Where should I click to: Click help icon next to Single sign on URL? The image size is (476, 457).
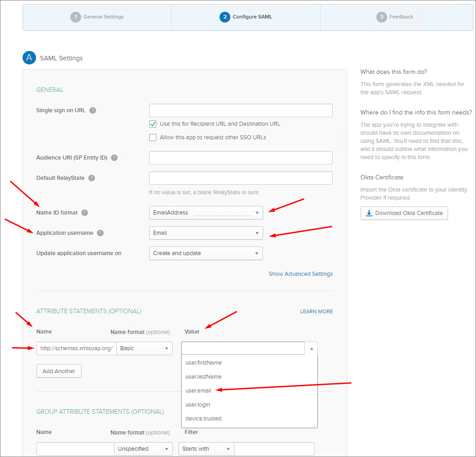pos(92,110)
